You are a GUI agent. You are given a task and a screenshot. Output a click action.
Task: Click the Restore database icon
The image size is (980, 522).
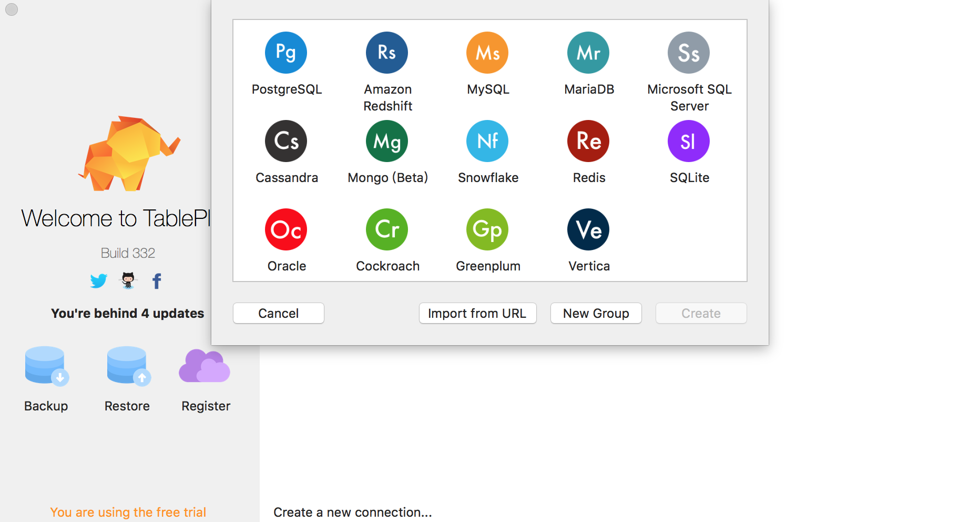coord(128,366)
